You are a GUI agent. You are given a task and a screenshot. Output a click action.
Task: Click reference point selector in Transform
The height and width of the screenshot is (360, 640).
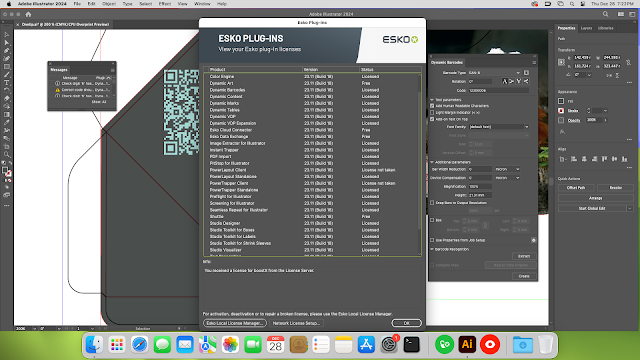tap(562, 62)
